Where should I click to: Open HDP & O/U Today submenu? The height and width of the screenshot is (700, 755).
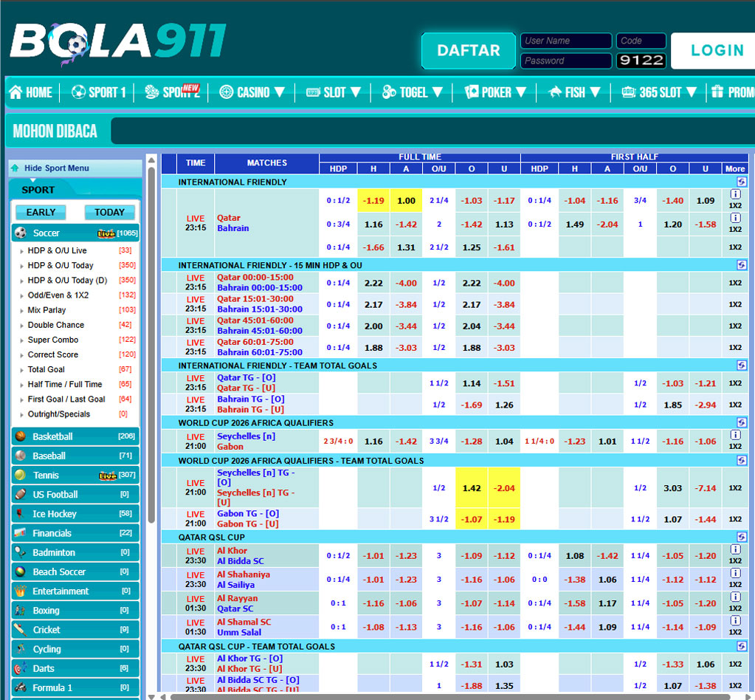[61, 265]
